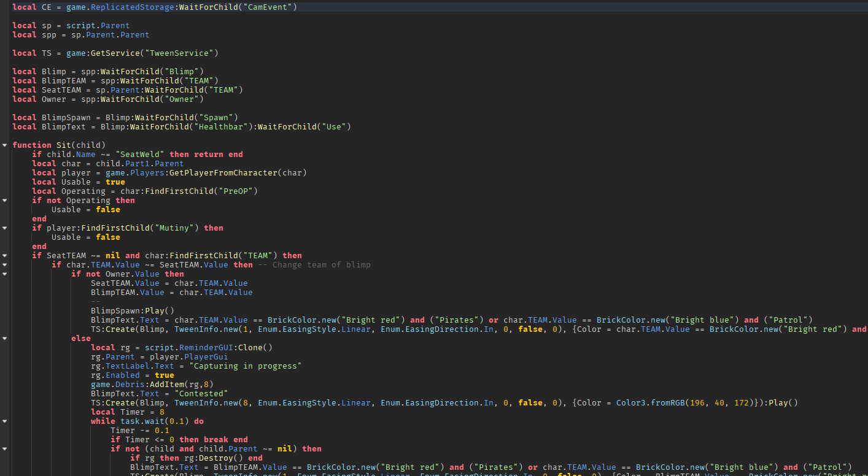Click the "Mutiny" string
The height and width of the screenshot is (476, 868).
pos(174,228)
